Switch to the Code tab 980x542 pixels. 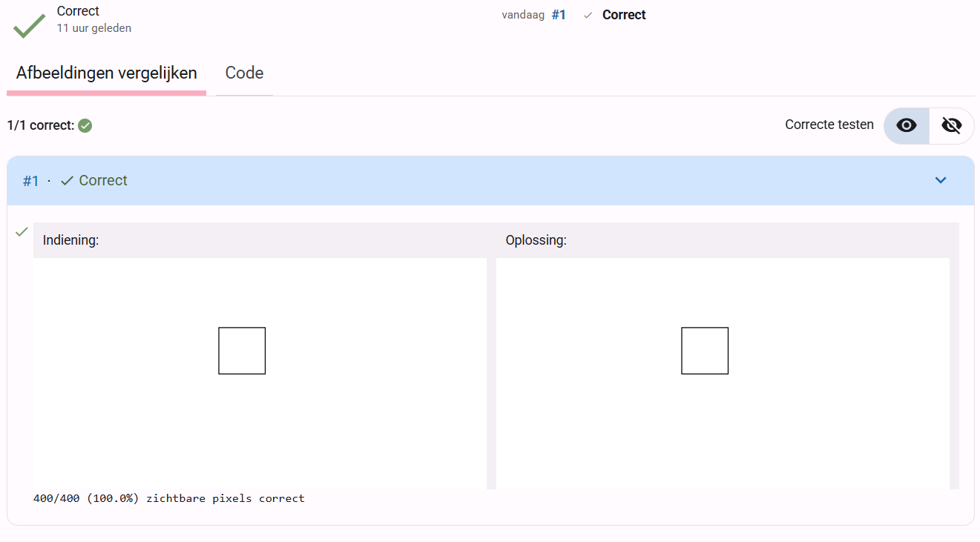244,73
